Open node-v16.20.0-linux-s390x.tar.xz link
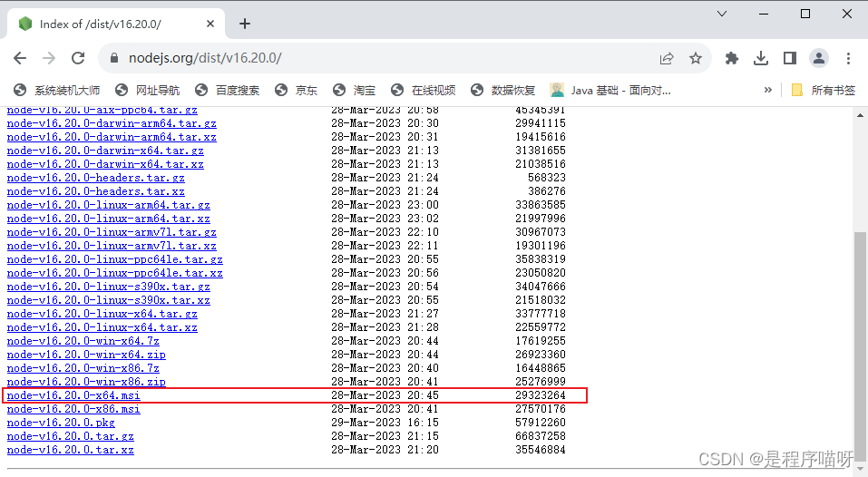The image size is (868, 477). (x=109, y=300)
